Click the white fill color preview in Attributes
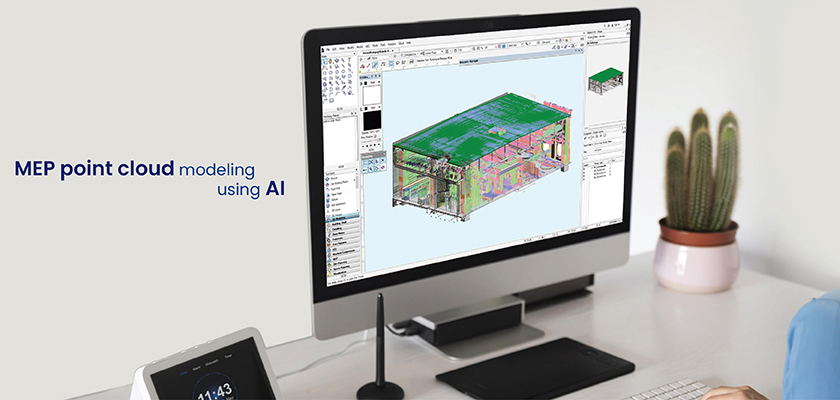The width and height of the screenshot is (840, 400). [x=372, y=95]
